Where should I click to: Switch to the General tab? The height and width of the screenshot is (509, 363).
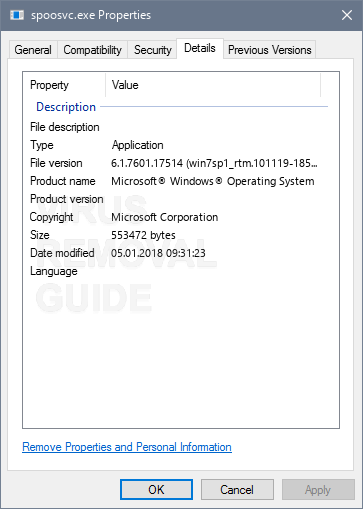33,50
